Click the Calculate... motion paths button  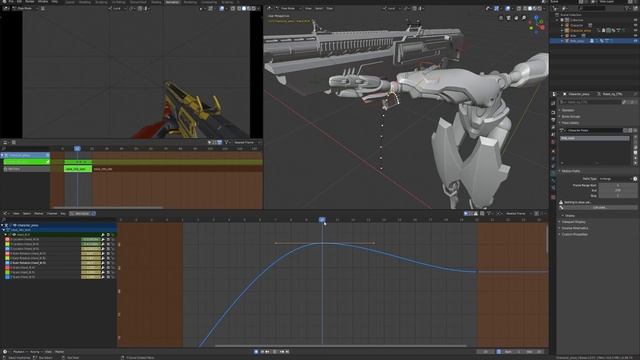(x=599, y=207)
